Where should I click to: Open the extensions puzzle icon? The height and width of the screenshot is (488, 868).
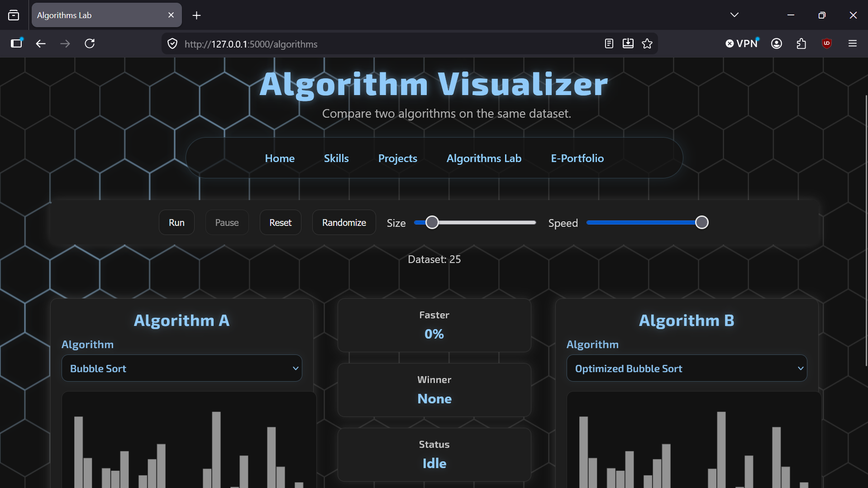point(801,43)
